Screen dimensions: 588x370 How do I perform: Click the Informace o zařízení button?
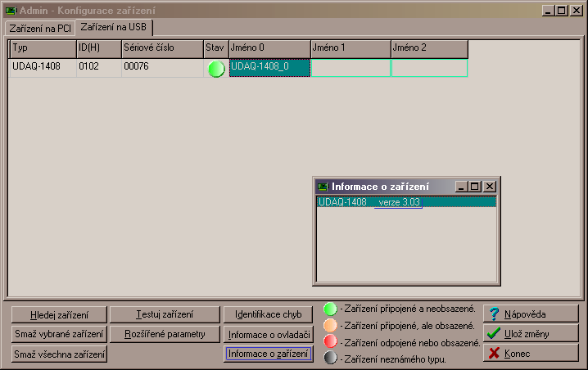[268, 354]
